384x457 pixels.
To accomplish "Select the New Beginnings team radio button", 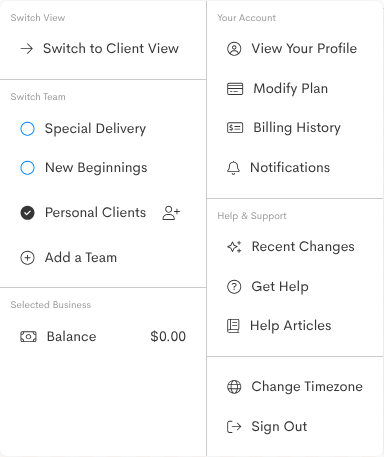I will coord(27,168).
